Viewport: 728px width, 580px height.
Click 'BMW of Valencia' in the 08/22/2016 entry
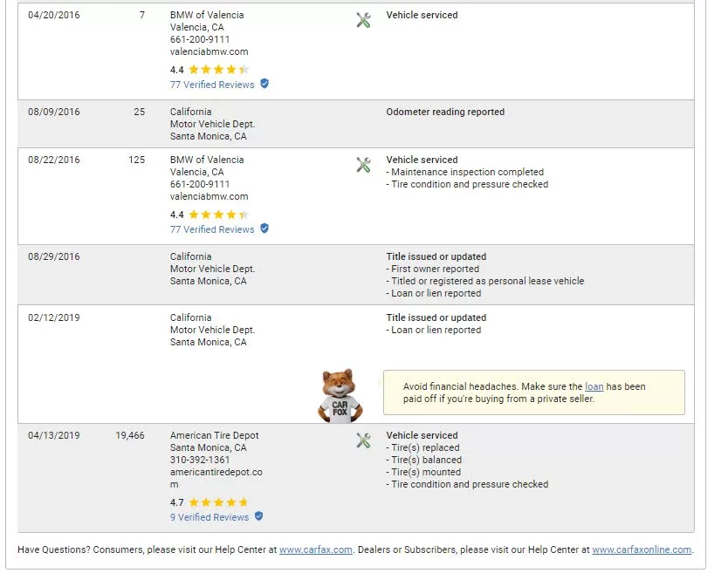point(207,160)
